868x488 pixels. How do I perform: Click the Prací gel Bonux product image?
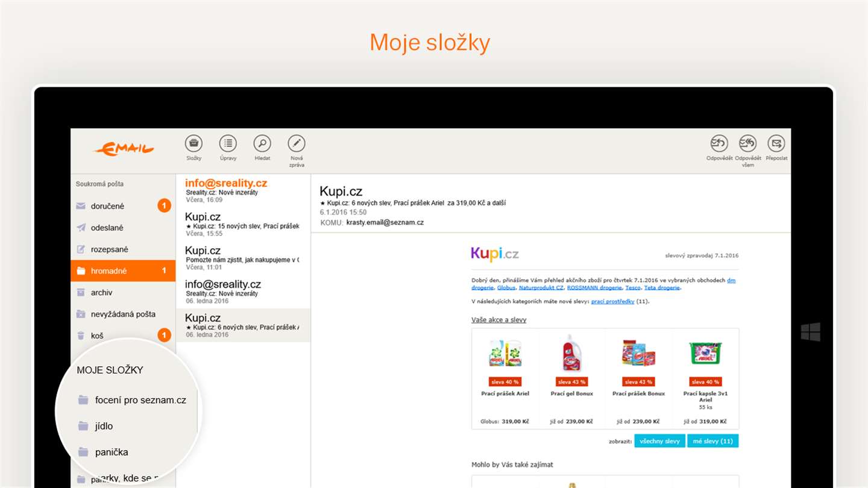(x=571, y=353)
